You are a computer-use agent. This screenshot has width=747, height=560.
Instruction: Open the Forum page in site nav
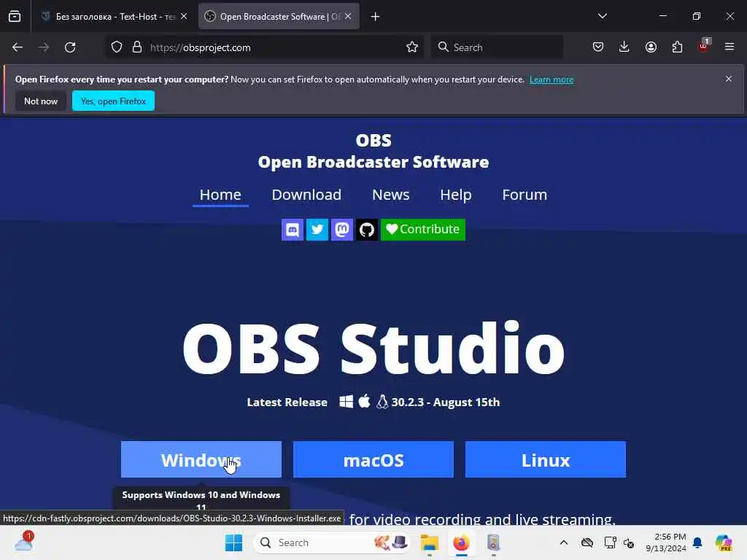tap(525, 195)
